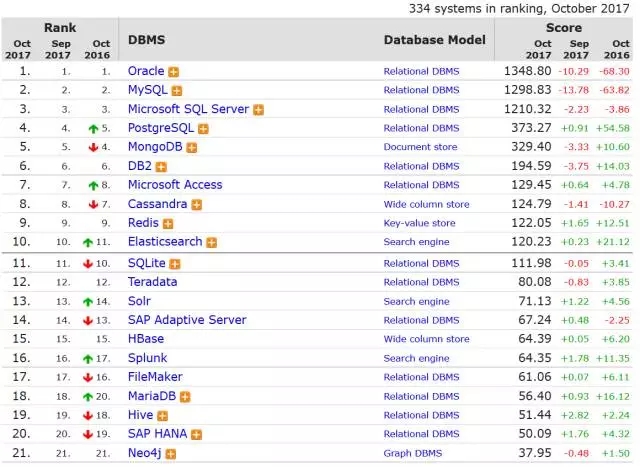
Task: Click the plus icon beside MySQL
Action: (x=177, y=91)
